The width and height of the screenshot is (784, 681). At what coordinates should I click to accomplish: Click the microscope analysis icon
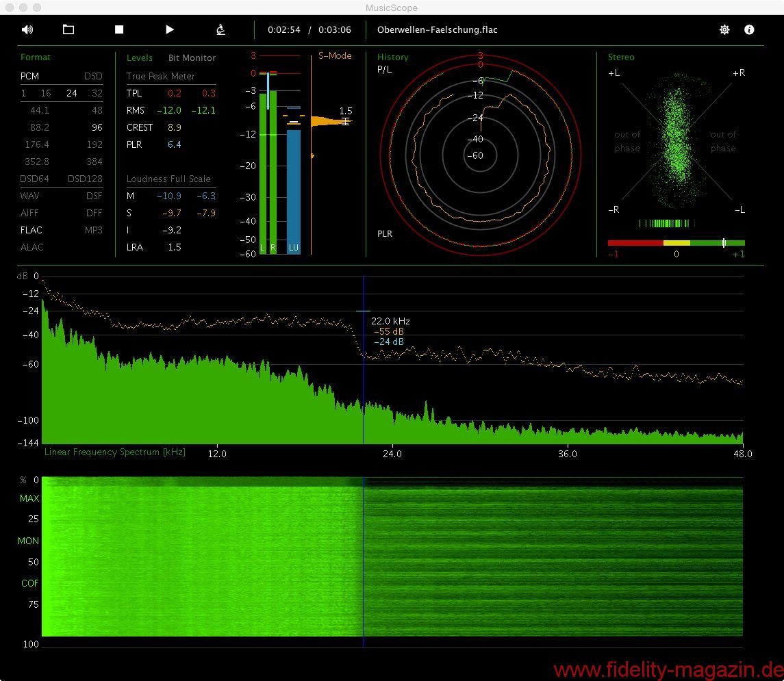[220, 29]
